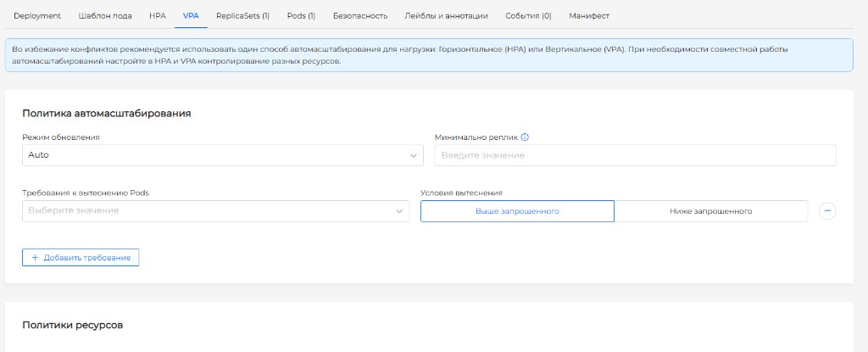The width and height of the screenshot is (868, 352).
Task: Click the Политика автомасштабирования heading
Action: click(x=107, y=113)
